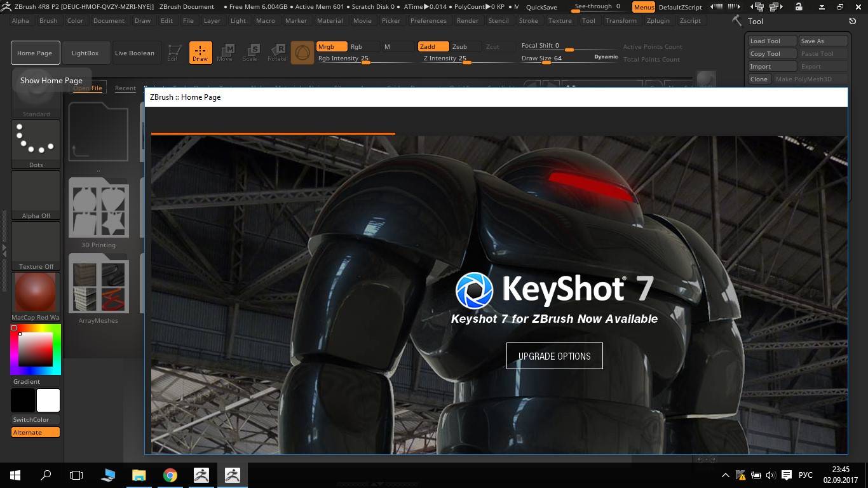868x488 pixels.
Task: Click the Load Tool button
Action: click(771, 41)
